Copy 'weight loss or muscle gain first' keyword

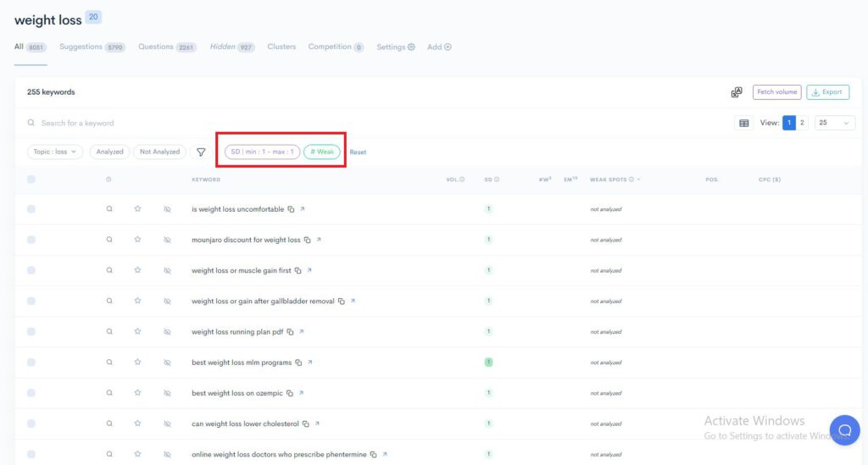(298, 270)
